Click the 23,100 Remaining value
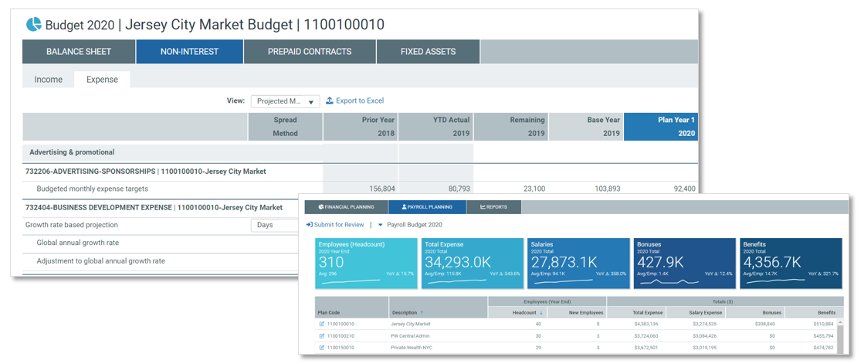The width and height of the screenshot is (864, 364). 534,188
